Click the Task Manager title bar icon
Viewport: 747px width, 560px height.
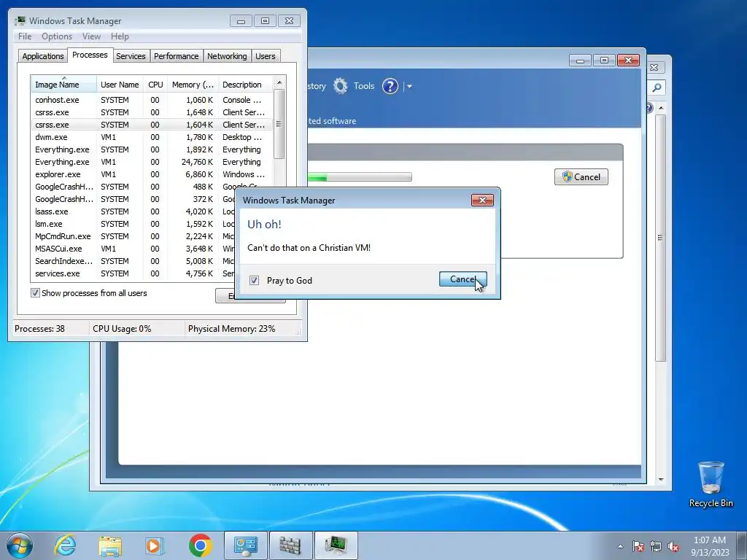(x=20, y=21)
